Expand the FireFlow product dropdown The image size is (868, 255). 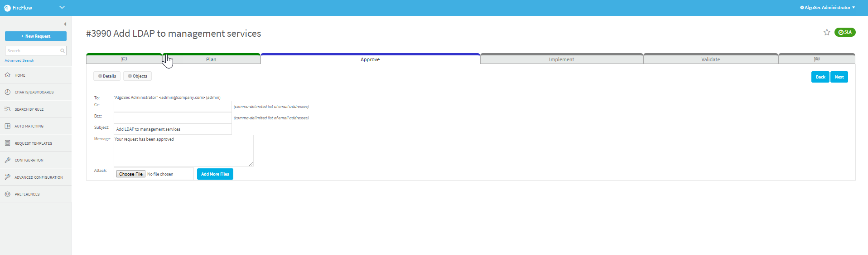point(62,7)
